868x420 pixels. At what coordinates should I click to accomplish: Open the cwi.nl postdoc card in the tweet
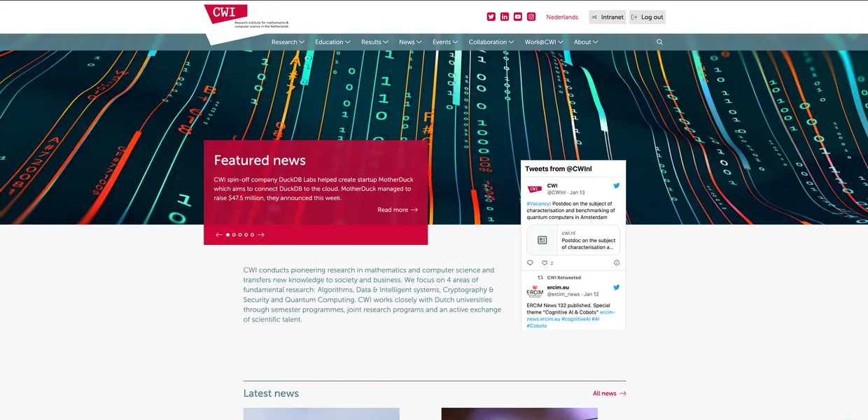point(574,239)
